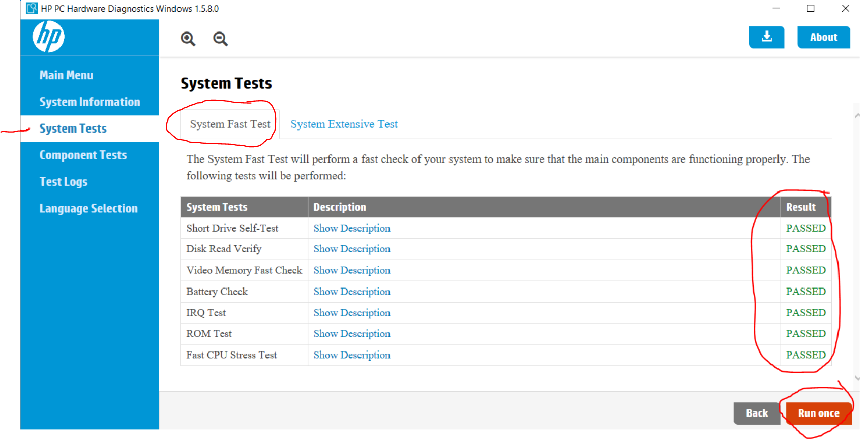Click the Short Drive Self-Test row name
Viewport: 868px width, 448px height.
[x=232, y=229]
